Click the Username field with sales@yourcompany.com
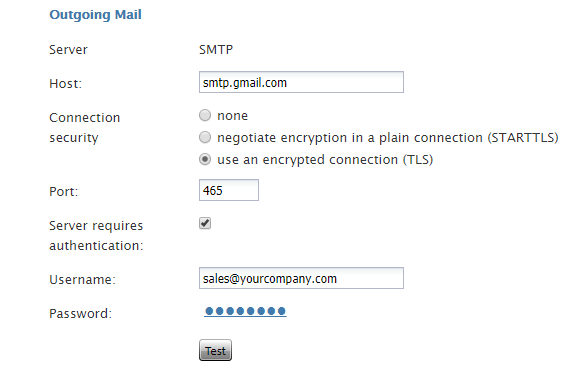Screen dimensions: 575x376 pyautogui.click(x=301, y=278)
